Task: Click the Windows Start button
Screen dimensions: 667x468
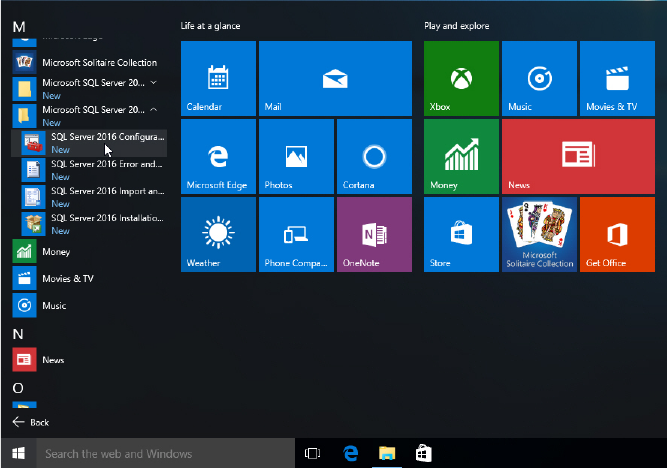Action: pos(18,453)
